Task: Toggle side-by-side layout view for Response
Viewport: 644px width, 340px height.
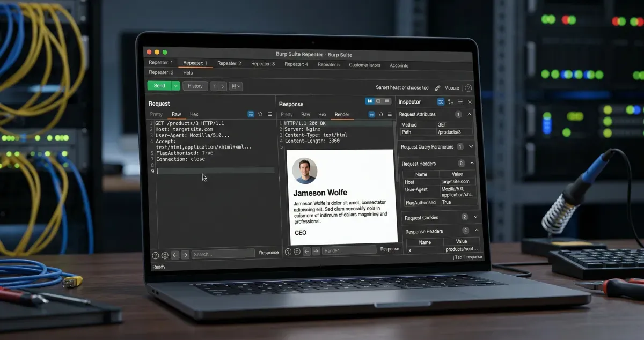Action: coord(369,101)
